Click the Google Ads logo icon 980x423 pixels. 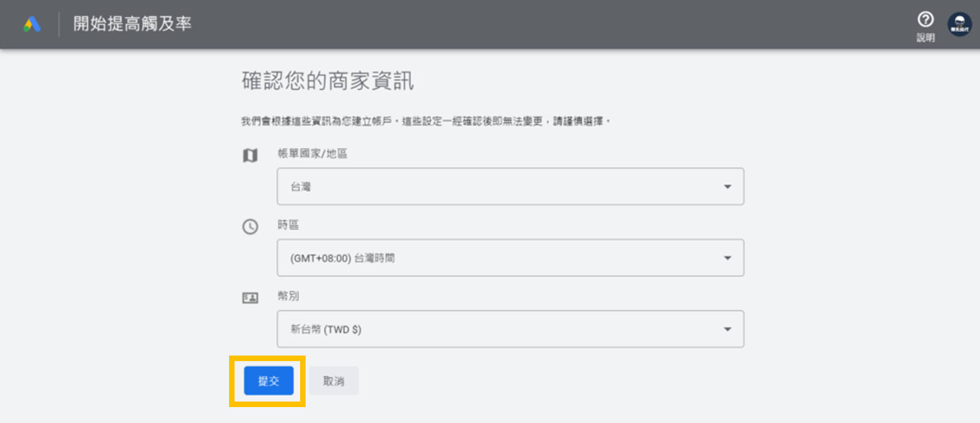(x=32, y=25)
